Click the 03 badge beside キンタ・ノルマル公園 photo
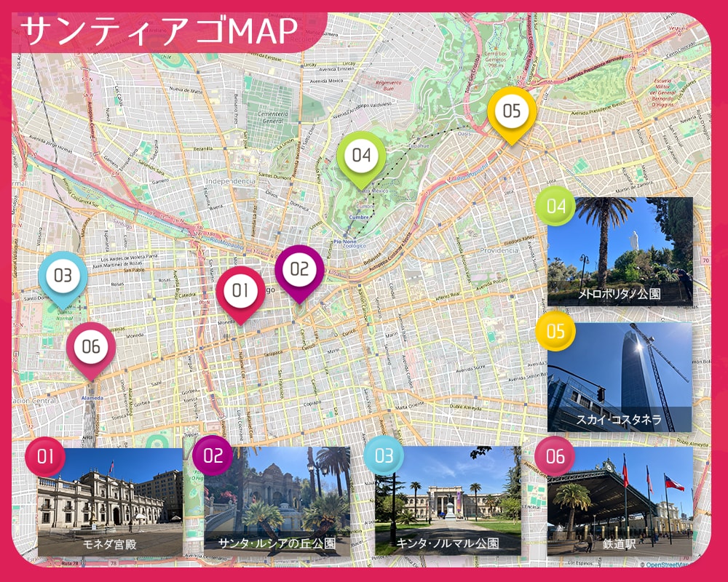The image size is (728, 582). pos(384,456)
